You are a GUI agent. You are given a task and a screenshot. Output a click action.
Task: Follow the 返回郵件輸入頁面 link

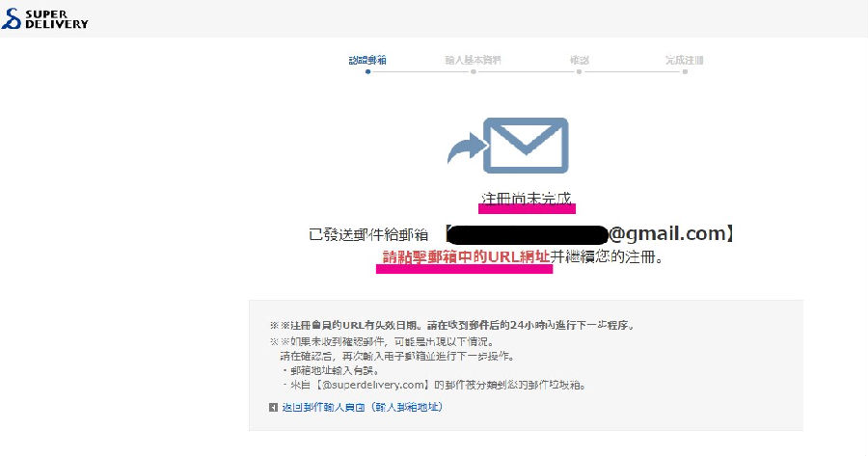tap(363, 407)
